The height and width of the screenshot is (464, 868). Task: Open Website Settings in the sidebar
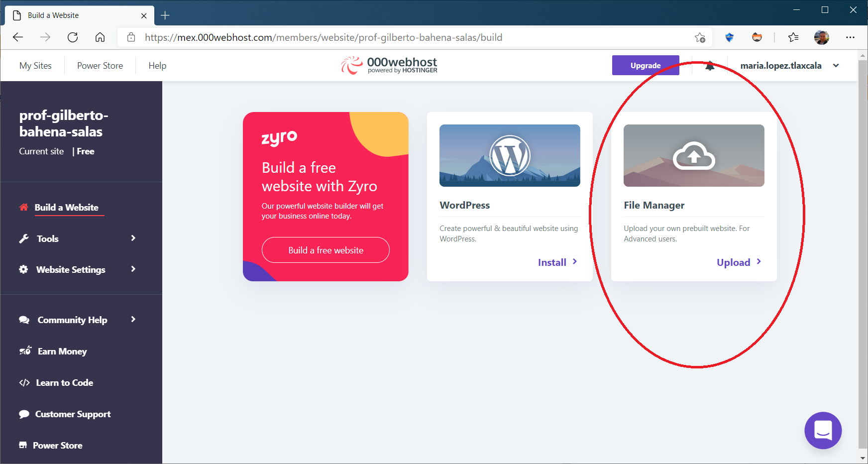tap(71, 269)
